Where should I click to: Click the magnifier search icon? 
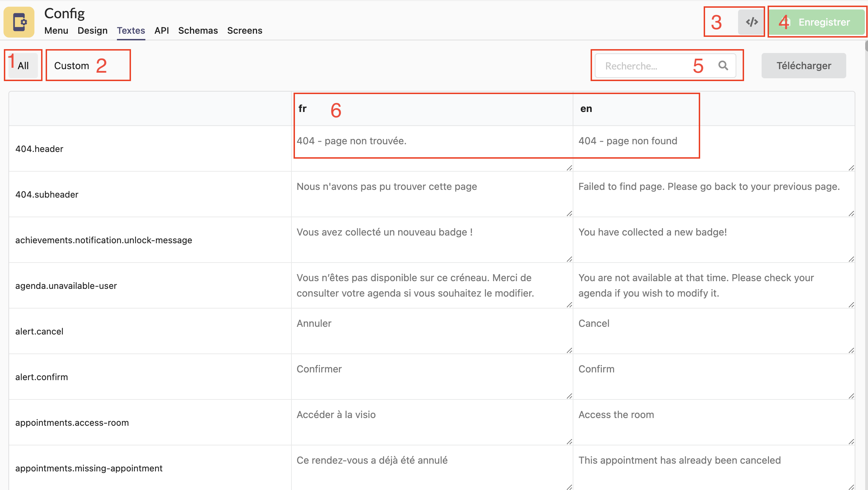click(723, 65)
